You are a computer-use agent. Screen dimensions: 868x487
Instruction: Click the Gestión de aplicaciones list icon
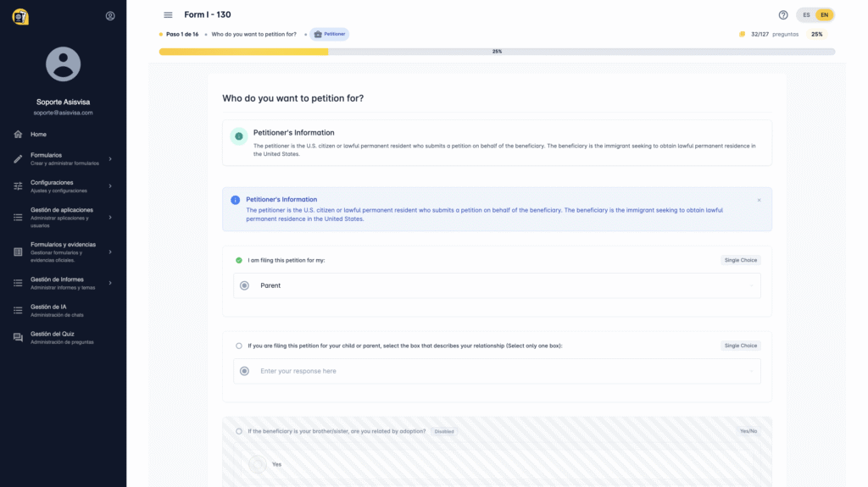[18, 218]
